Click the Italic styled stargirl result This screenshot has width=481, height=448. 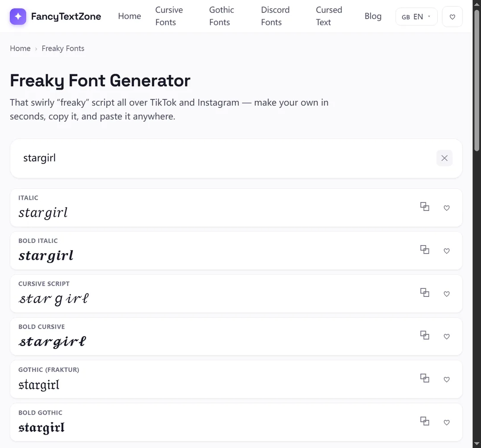pyautogui.click(x=43, y=213)
